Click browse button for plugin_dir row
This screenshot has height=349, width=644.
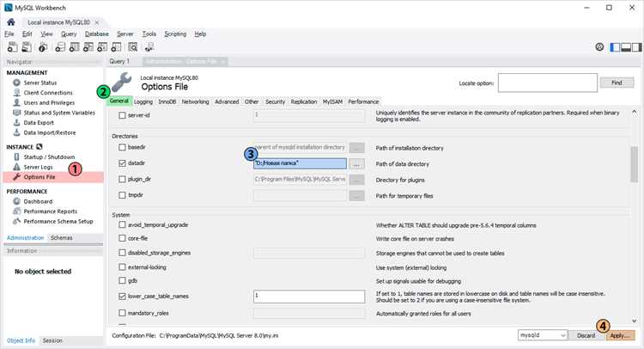pyautogui.click(x=356, y=180)
